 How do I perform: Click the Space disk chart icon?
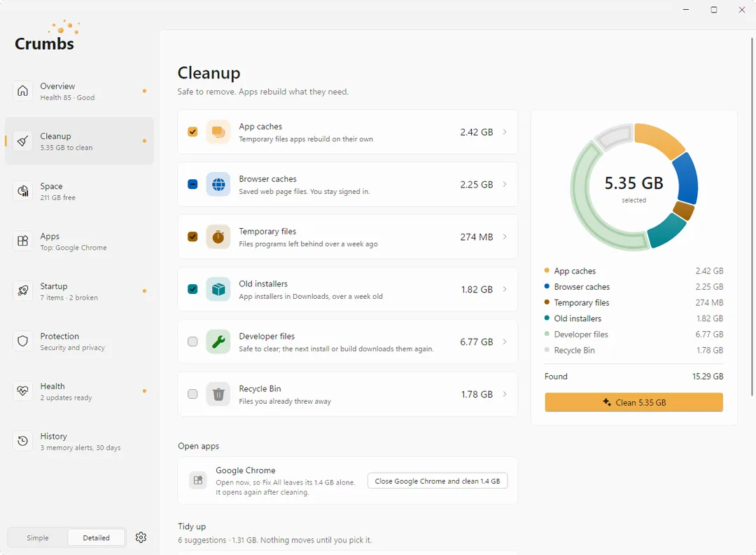(22, 191)
